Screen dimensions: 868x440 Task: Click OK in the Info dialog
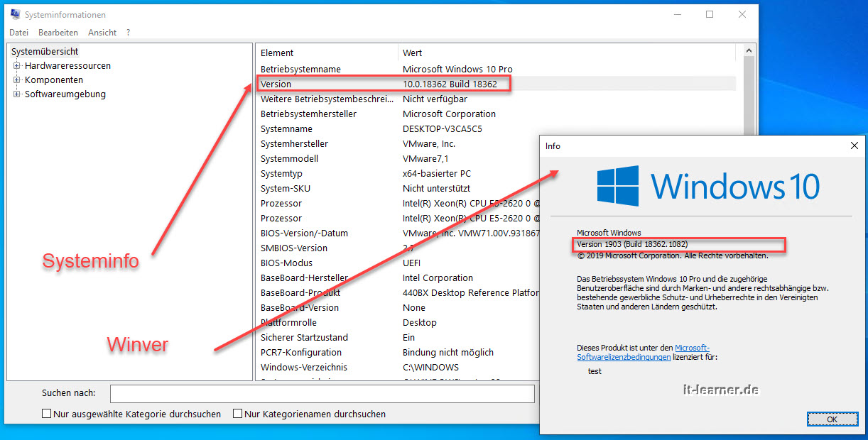832,419
